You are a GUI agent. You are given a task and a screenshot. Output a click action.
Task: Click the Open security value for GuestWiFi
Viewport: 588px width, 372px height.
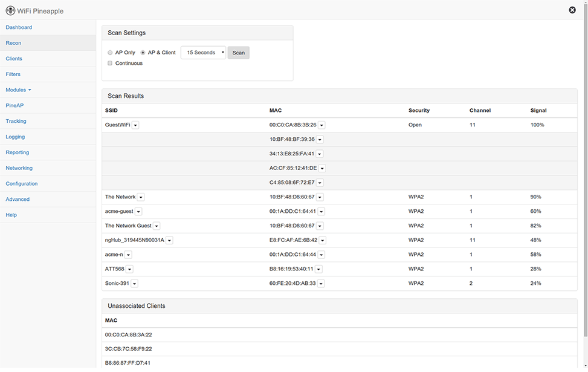click(415, 125)
